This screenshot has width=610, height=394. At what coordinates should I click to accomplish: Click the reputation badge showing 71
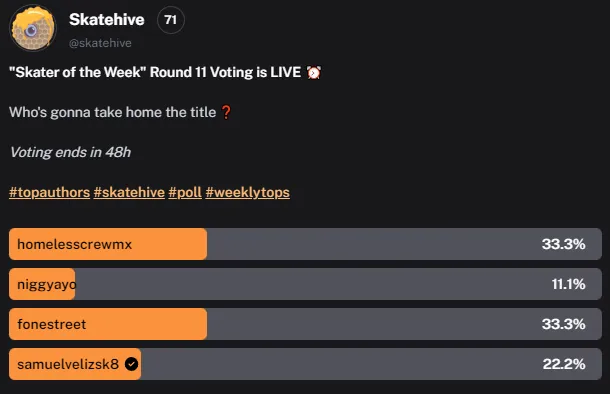click(x=171, y=20)
